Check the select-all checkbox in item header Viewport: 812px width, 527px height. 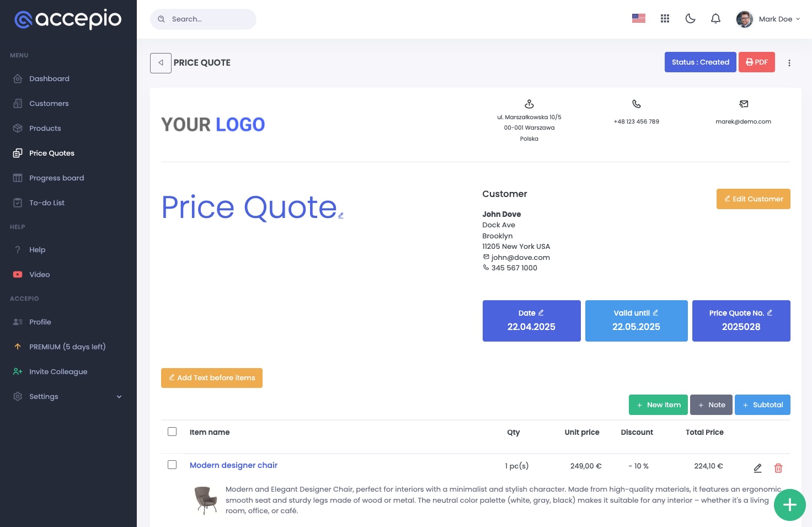172,432
